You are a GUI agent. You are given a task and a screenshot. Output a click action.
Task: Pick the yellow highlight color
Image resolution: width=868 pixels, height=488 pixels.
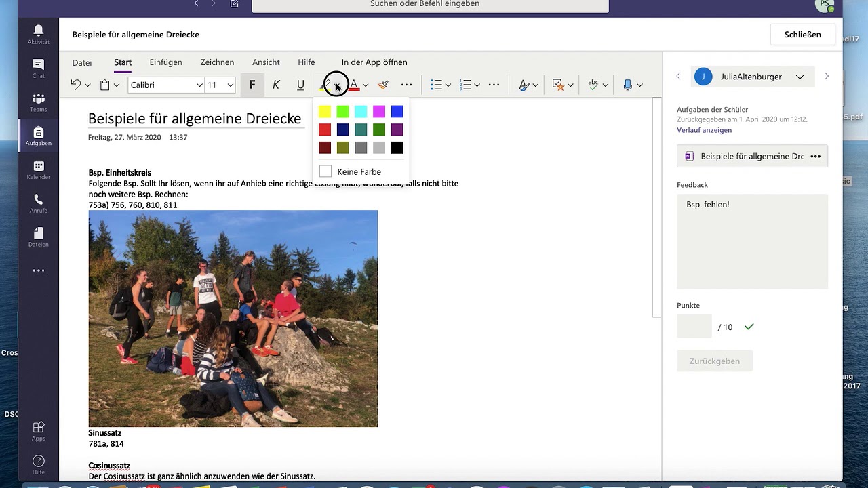[x=325, y=112]
